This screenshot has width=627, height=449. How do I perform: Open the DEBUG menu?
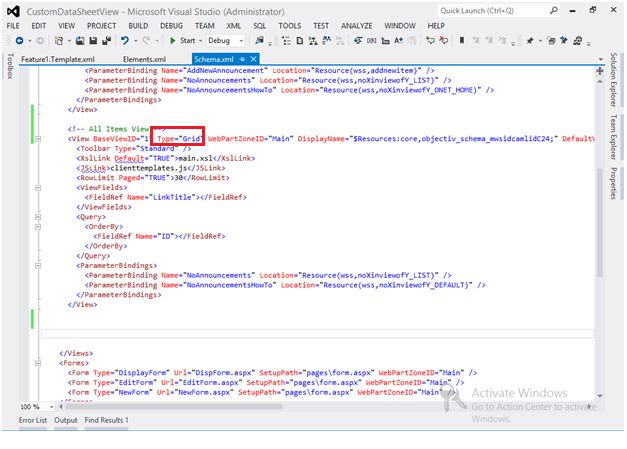coord(171,26)
